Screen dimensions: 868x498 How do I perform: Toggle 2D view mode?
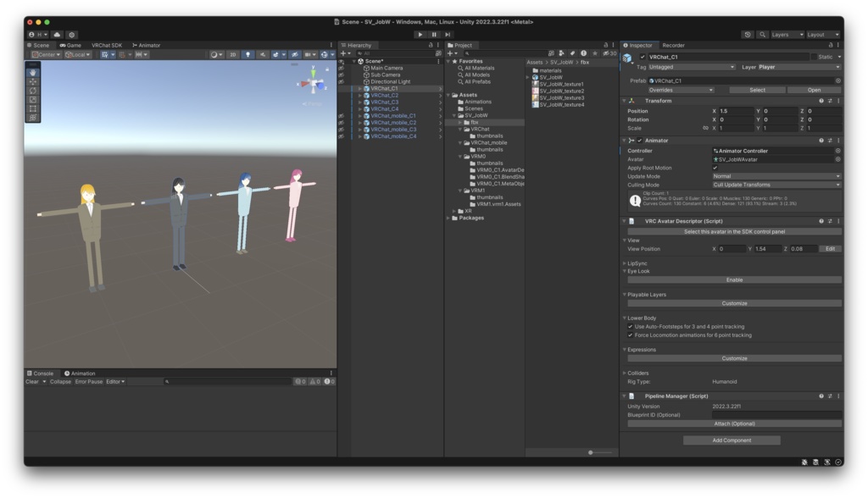(232, 54)
